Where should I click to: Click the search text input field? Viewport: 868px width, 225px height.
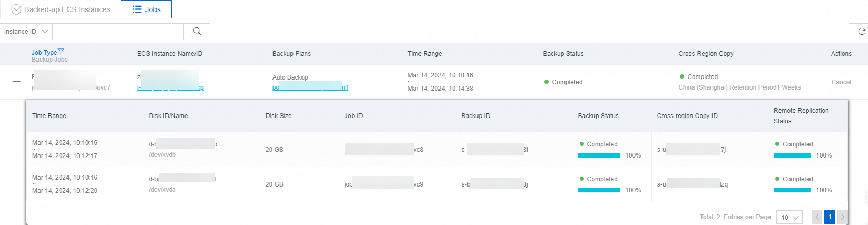click(118, 32)
